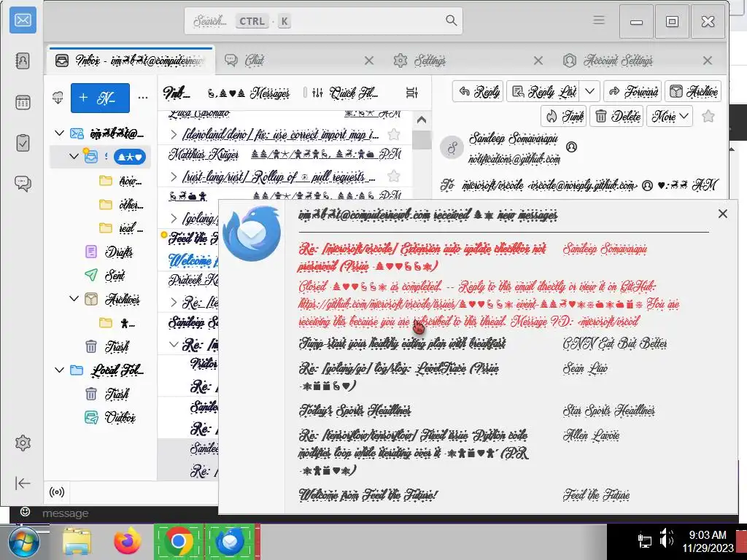
Task: Open message list display options icon
Action: [411, 93]
